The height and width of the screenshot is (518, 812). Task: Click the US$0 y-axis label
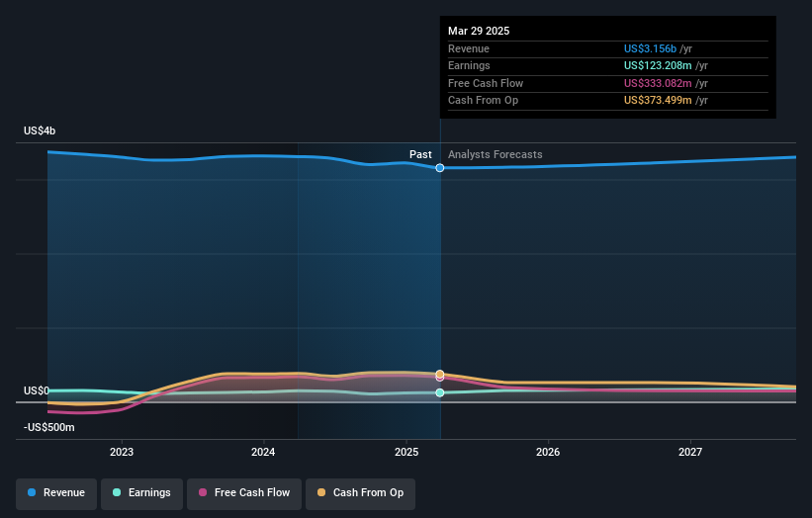[37, 390]
